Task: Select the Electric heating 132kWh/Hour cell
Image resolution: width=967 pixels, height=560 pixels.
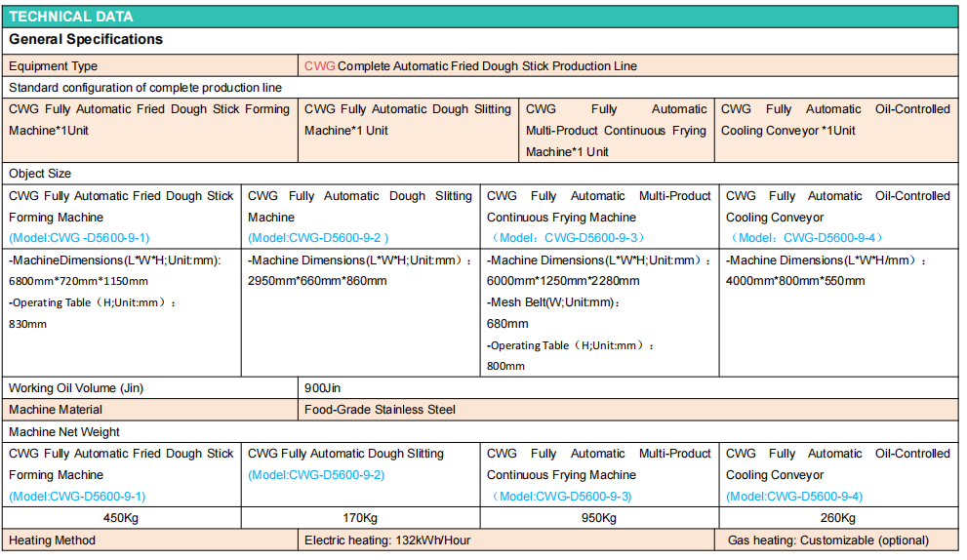Action: tap(385, 540)
